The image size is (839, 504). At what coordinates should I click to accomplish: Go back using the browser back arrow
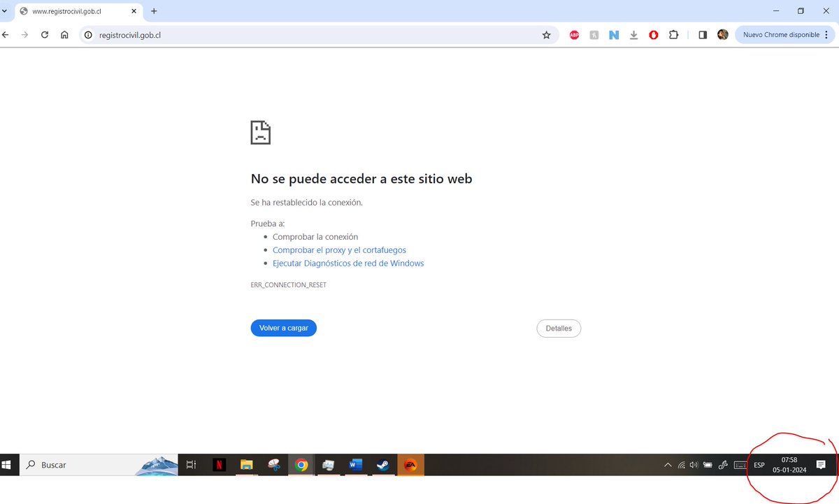click(x=5, y=34)
